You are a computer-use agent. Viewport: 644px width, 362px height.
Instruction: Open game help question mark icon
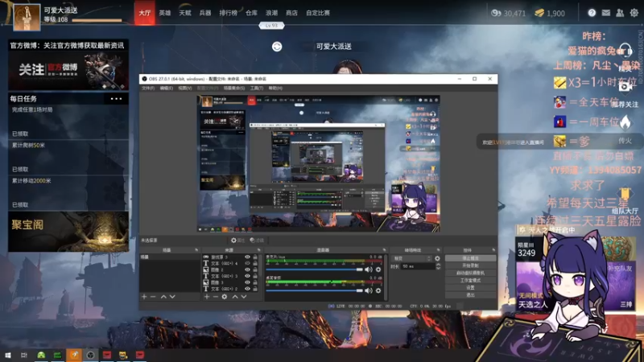592,13
